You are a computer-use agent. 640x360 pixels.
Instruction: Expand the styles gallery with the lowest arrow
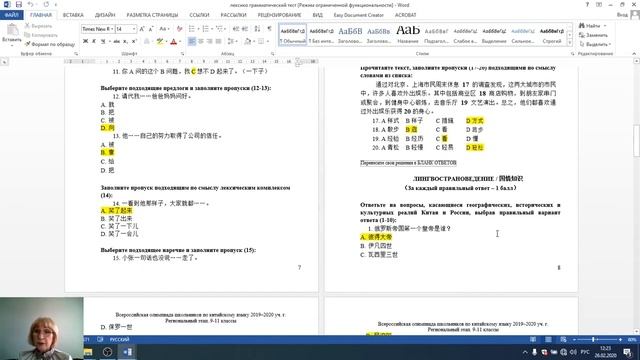pos(570,42)
